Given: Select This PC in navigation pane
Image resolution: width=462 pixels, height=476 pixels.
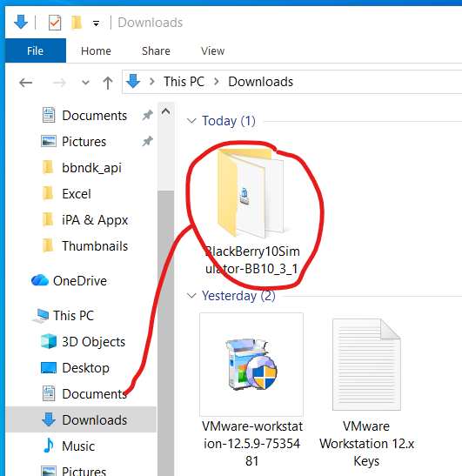Looking at the screenshot, I should (73, 316).
